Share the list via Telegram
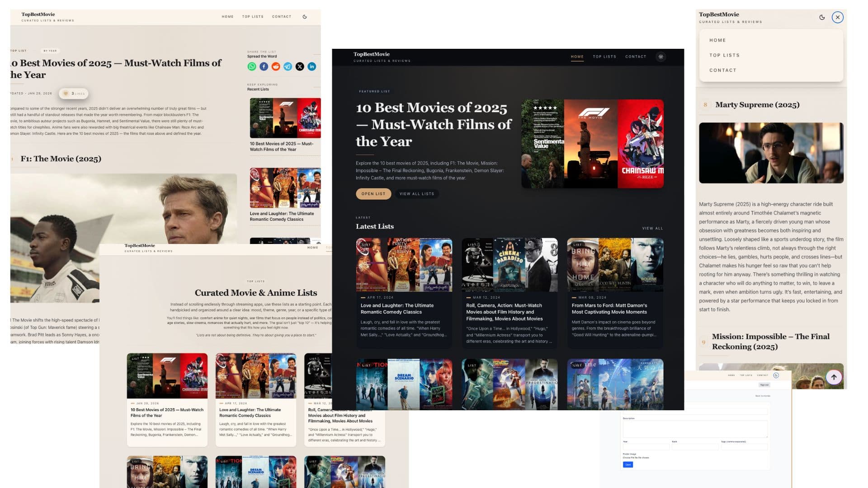 (x=288, y=66)
